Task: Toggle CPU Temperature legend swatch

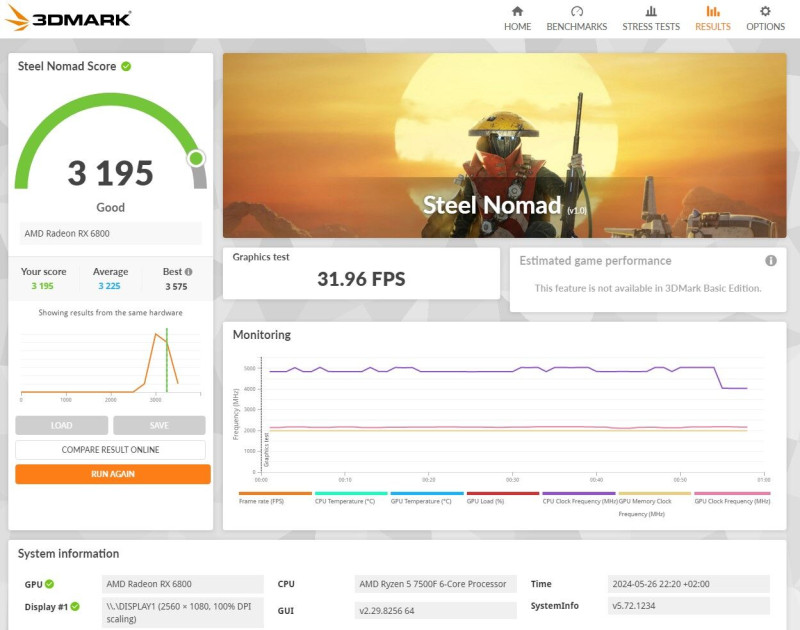Action: [351, 493]
